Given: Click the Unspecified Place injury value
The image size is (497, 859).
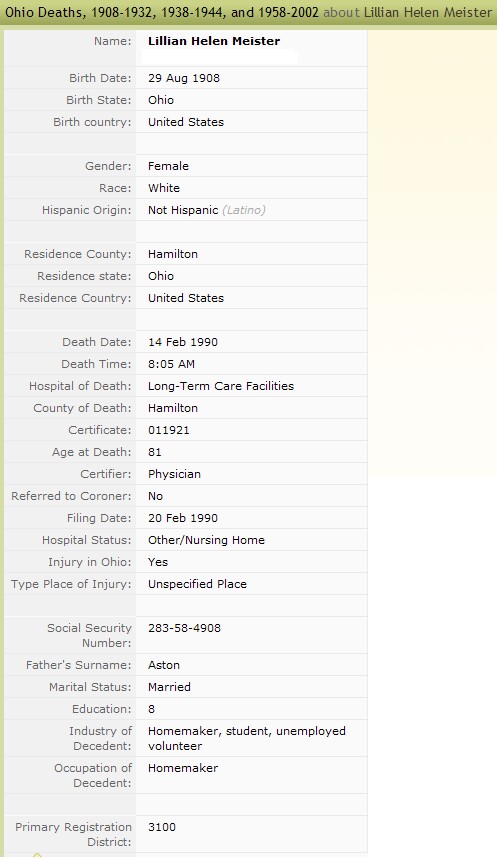Looking at the screenshot, I should point(197,584).
